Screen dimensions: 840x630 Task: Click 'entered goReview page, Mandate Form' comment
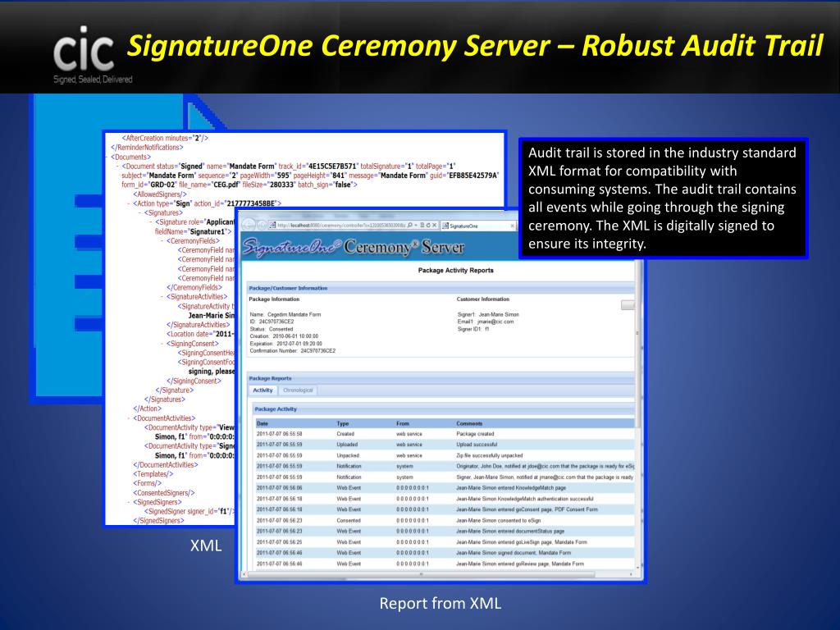click(520, 564)
